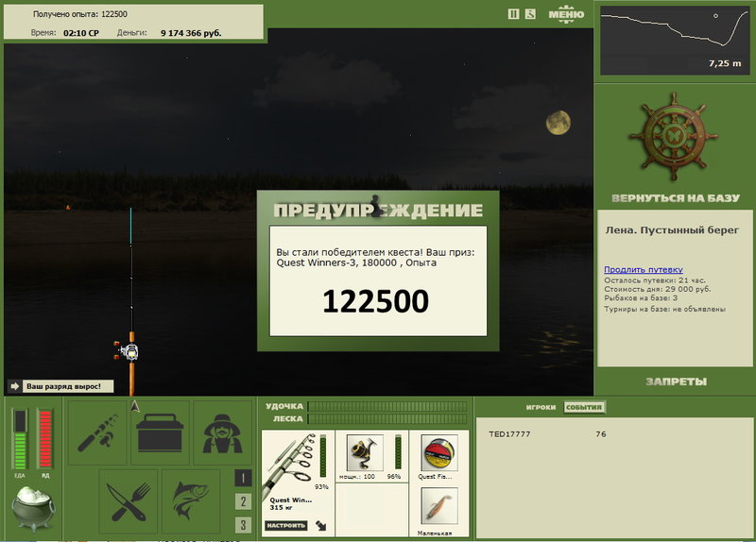The height and width of the screenshot is (542, 756).
Task: Open the fisherman profile icon
Action: tap(222, 432)
